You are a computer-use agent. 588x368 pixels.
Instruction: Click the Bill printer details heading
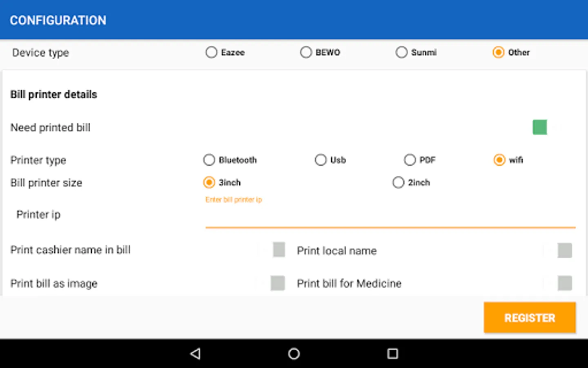coord(53,94)
